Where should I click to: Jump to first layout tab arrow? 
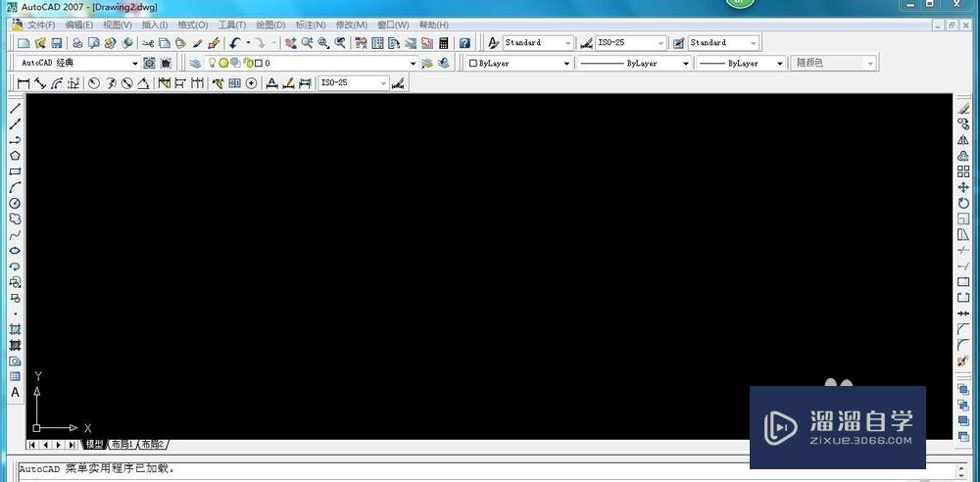click(31, 445)
